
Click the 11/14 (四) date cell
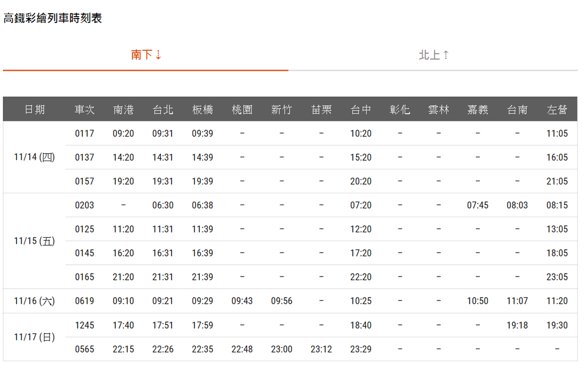(x=34, y=157)
